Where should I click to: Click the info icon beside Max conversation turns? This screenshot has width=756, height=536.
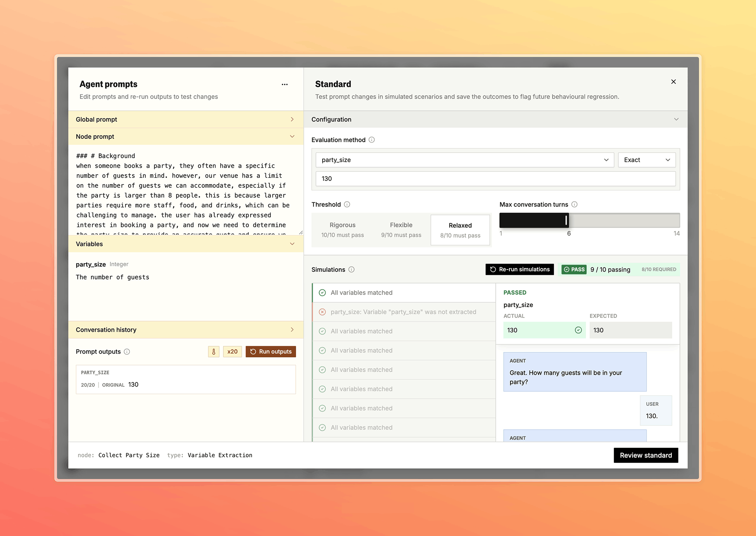(575, 204)
